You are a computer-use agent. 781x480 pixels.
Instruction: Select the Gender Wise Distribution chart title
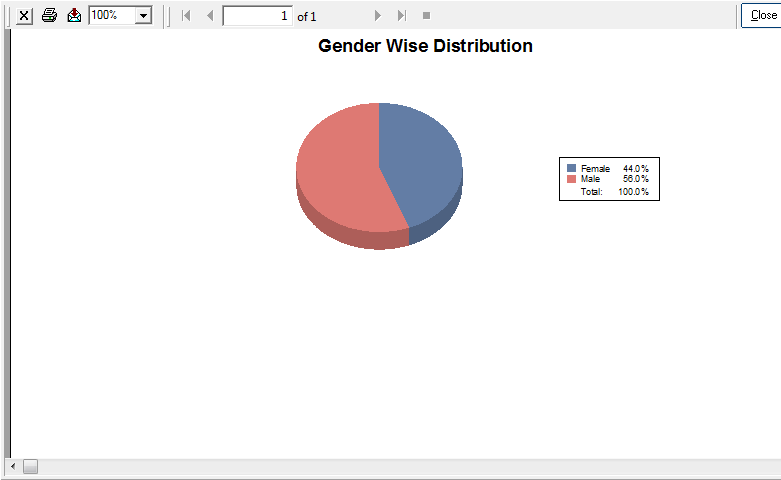(425, 46)
